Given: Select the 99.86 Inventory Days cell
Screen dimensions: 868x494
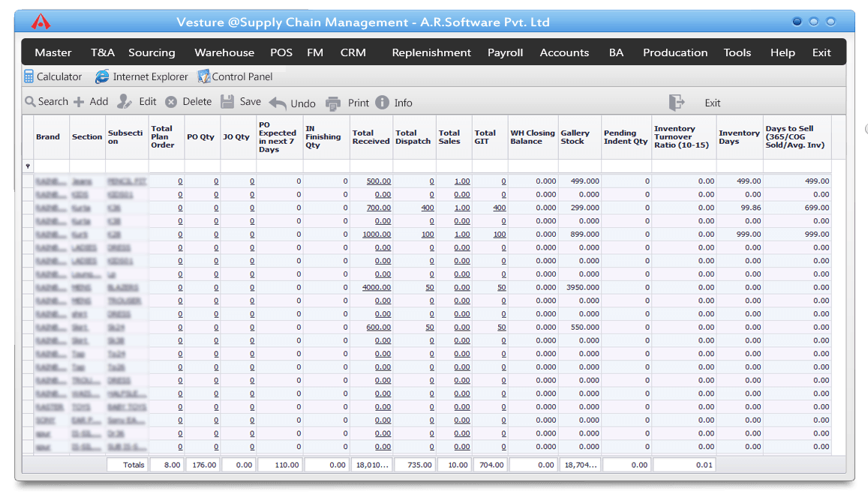Looking at the screenshot, I should [740, 208].
